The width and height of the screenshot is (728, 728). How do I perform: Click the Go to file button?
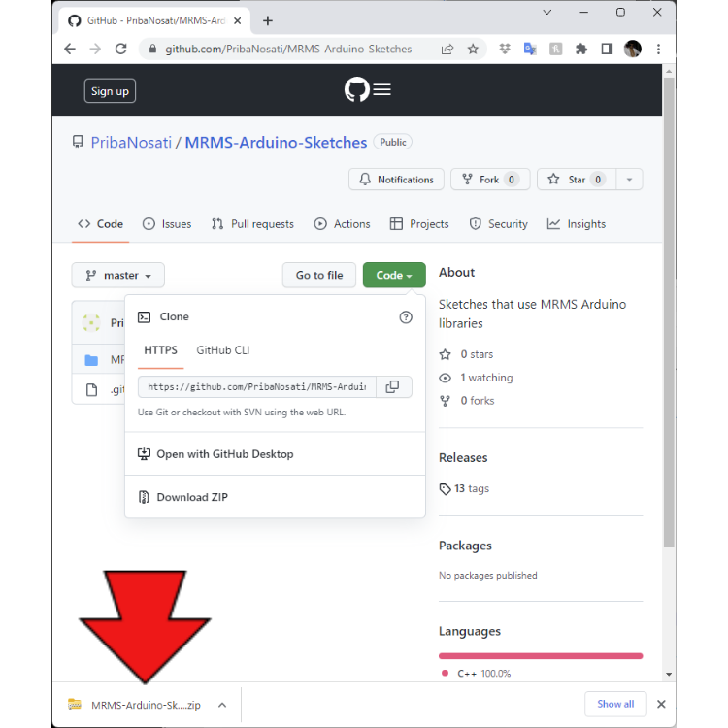(x=319, y=276)
